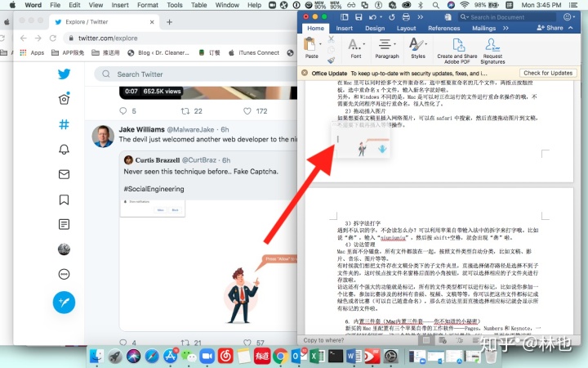This screenshot has width=588, height=368.
Task: Open the Paste options dropdown arrow
Action: pyautogui.click(x=320, y=44)
